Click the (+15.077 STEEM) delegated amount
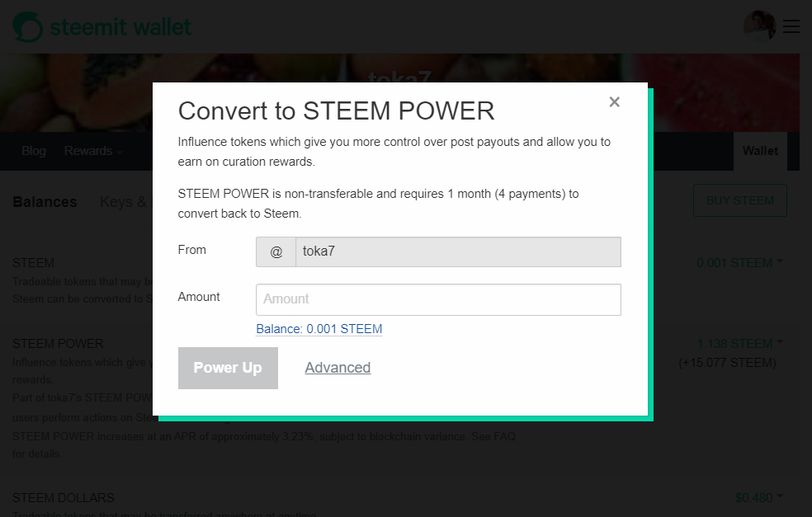 point(727,363)
